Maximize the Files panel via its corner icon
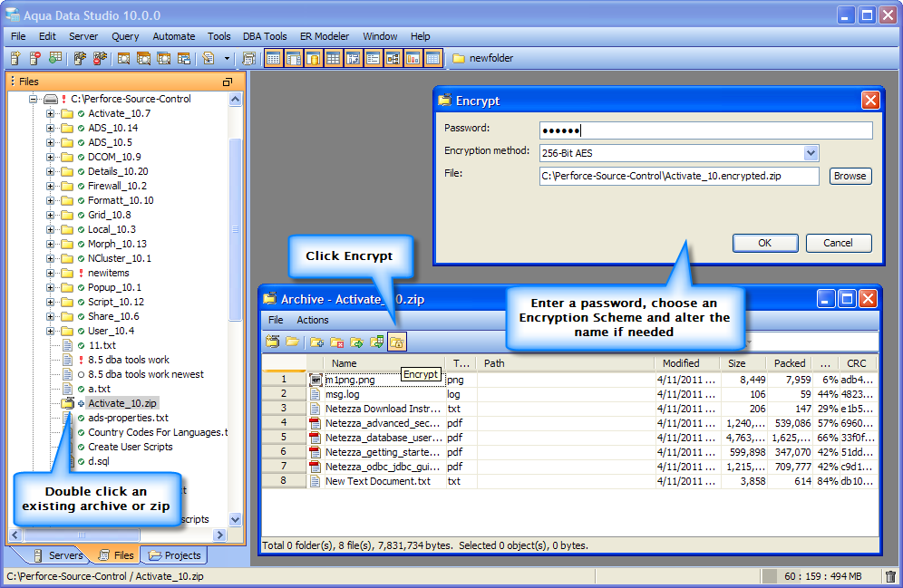Screen dimensions: 903x588 click(x=228, y=82)
